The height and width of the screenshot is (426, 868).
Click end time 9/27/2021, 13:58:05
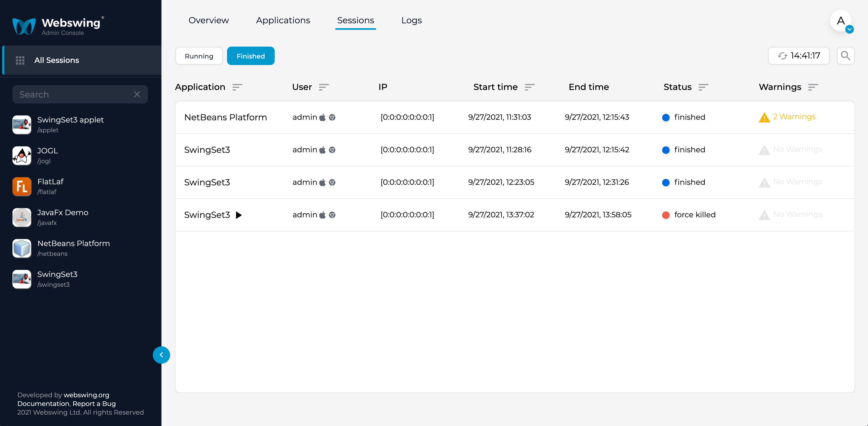click(598, 215)
